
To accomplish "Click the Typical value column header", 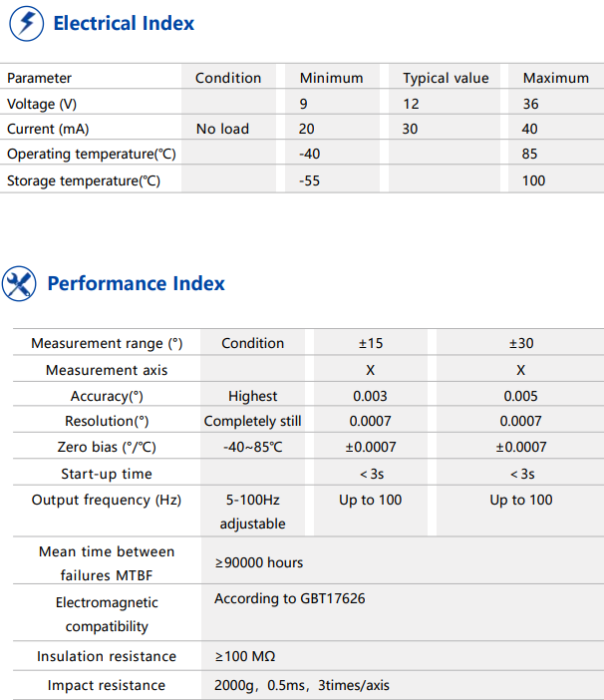I will coord(446,78).
